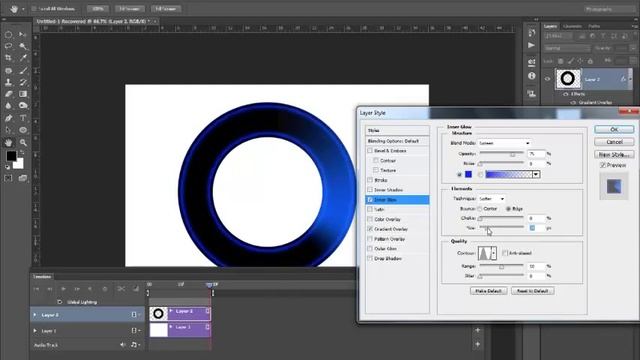Toggle Quick Mask mode icon

click(8, 178)
